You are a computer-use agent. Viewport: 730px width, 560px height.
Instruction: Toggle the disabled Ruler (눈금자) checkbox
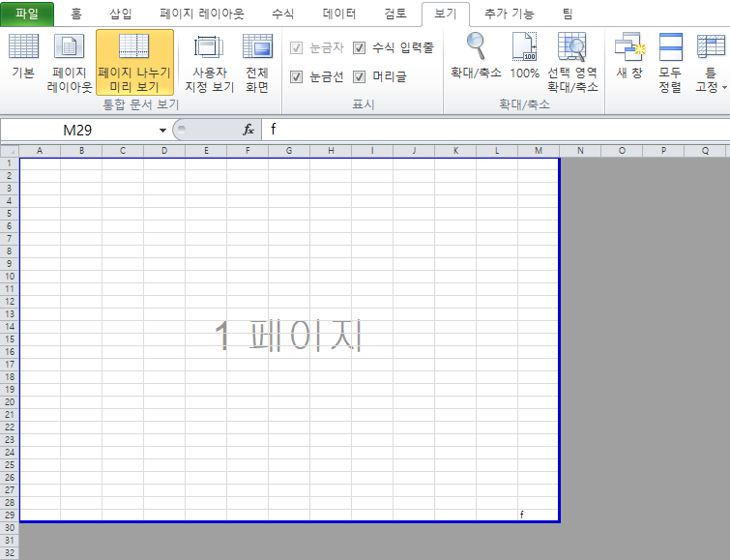pyautogui.click(x=296, y=47)
